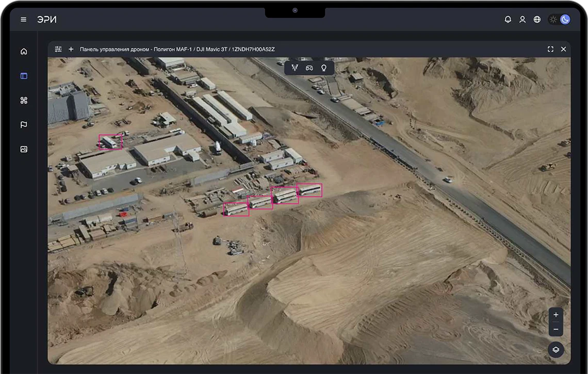The image size is (588, 374).
Task: Open the image gallery in the sidebar
Action: [24, 149]
